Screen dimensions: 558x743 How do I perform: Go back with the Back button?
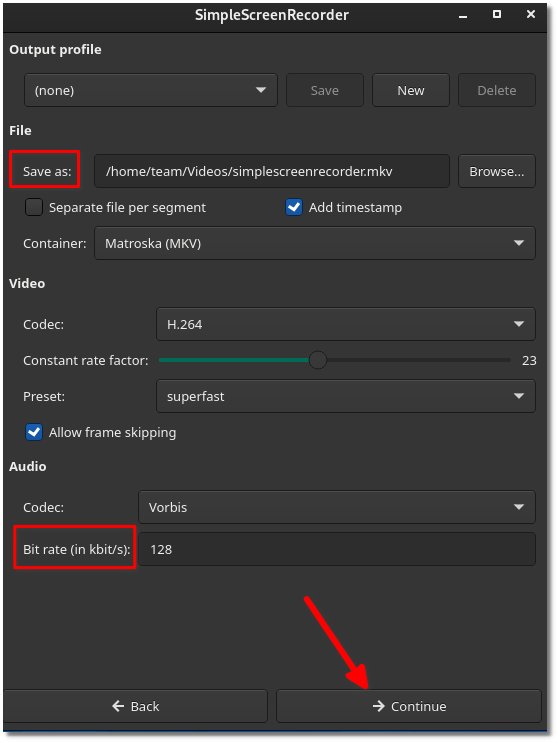pos(135,706)
